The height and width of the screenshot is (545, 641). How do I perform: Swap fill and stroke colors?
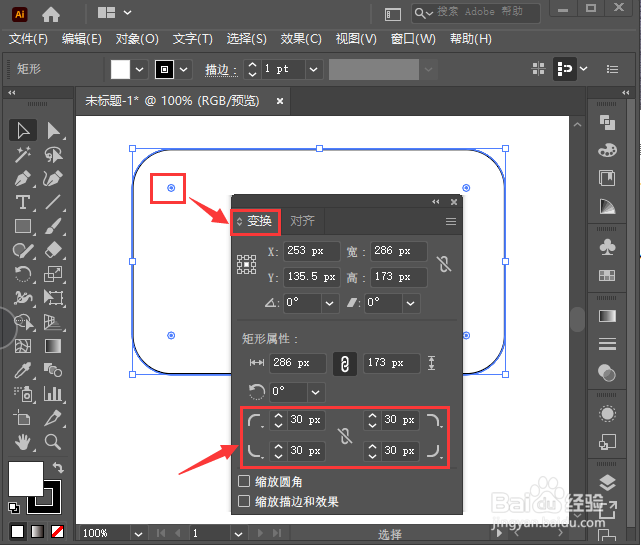point(58,467)
